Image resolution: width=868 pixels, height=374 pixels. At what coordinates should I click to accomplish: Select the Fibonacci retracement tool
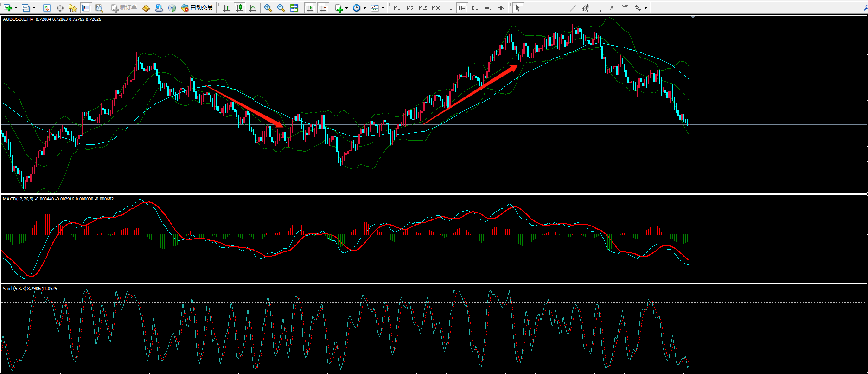coord(599,8)
